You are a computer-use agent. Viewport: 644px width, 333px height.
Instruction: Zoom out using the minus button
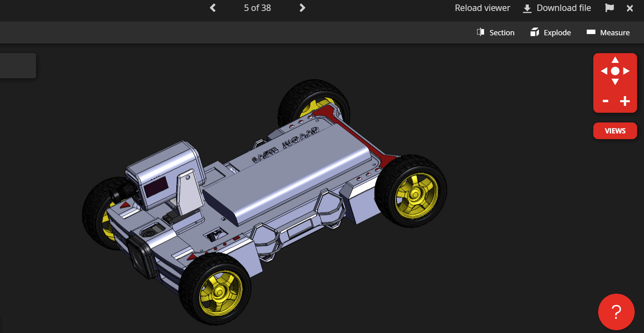pos(605,101)
